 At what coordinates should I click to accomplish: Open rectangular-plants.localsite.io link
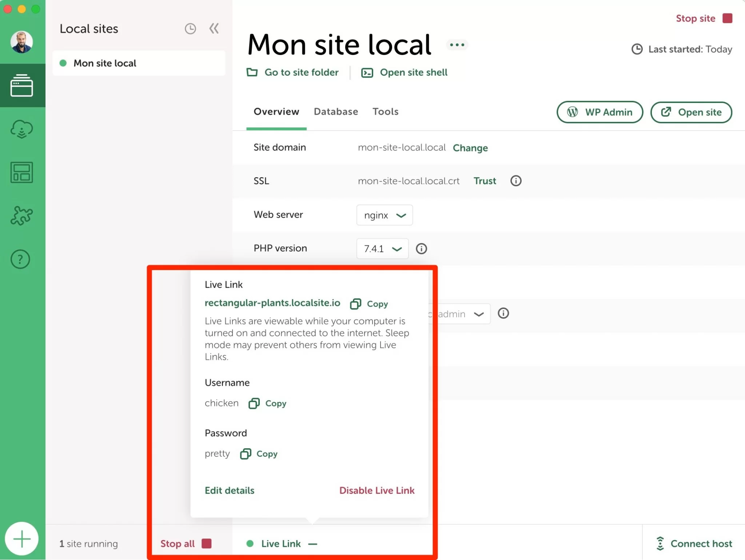pyautogui.click(x=272, y=303)
